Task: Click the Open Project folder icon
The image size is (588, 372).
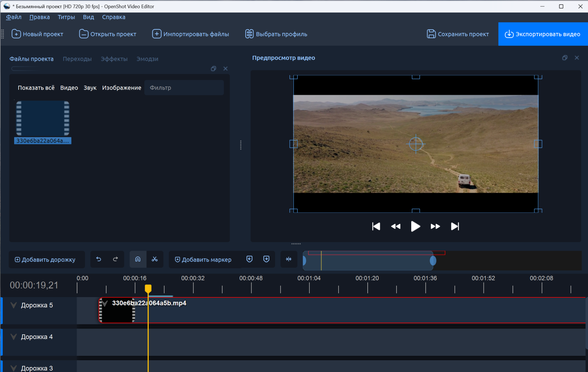Action: [84, 34]
